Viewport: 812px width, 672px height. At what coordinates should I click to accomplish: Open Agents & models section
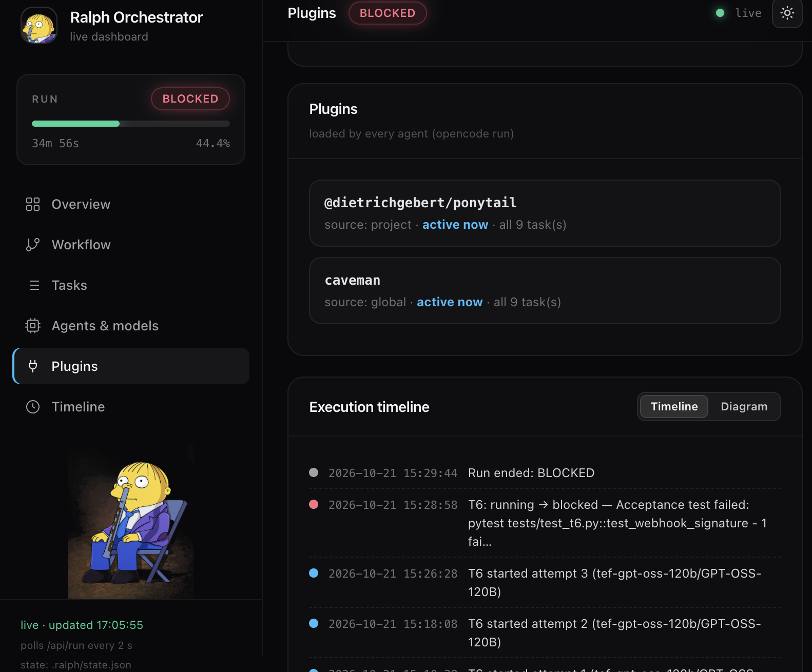131,326
